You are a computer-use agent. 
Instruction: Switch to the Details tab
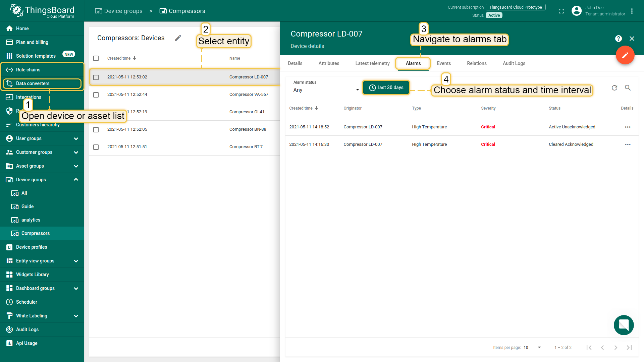[x=295, y=63]
